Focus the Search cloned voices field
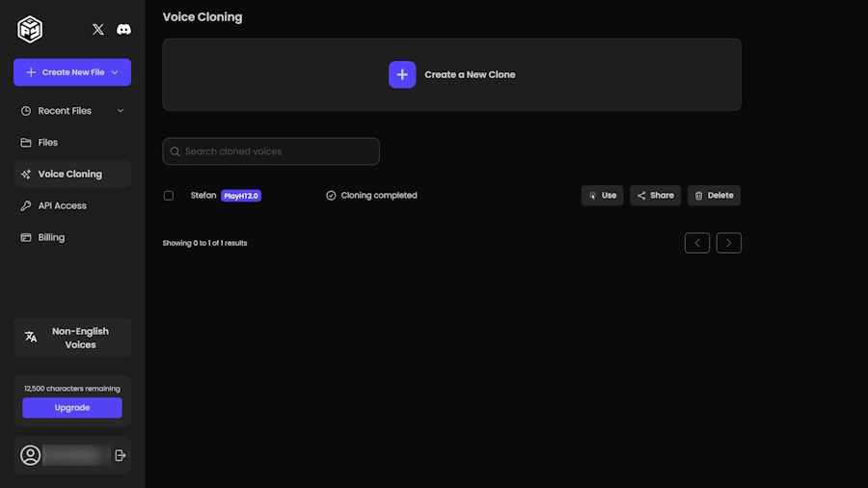The width and height of the screenshot is (868, 488). (x=271, y=151)
